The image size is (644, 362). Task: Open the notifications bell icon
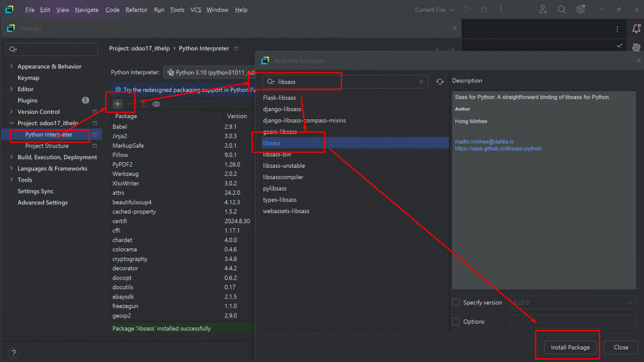(636, 29)
